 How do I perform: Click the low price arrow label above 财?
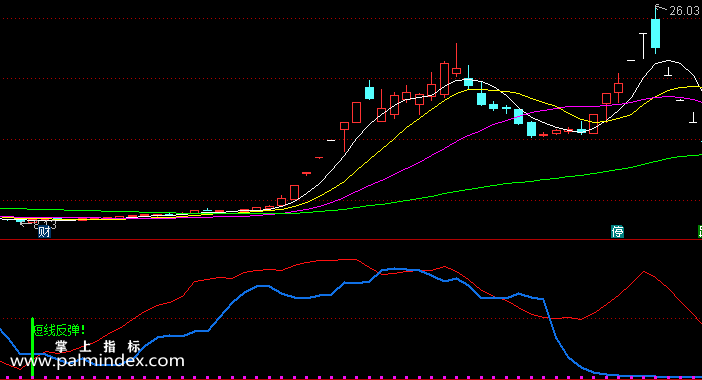(x=39, y=223)
